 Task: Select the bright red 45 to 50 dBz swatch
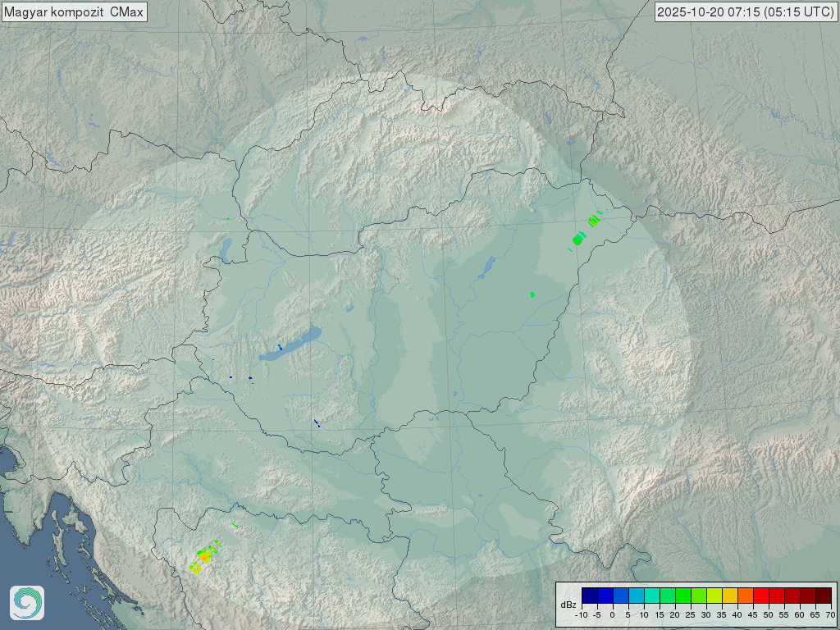click(x=760, y=595)
